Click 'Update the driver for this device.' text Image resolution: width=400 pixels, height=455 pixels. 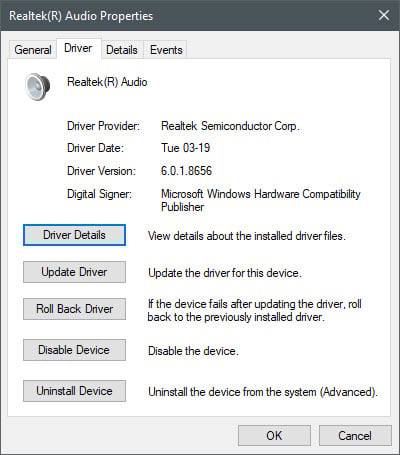click(x=225, y=273)
